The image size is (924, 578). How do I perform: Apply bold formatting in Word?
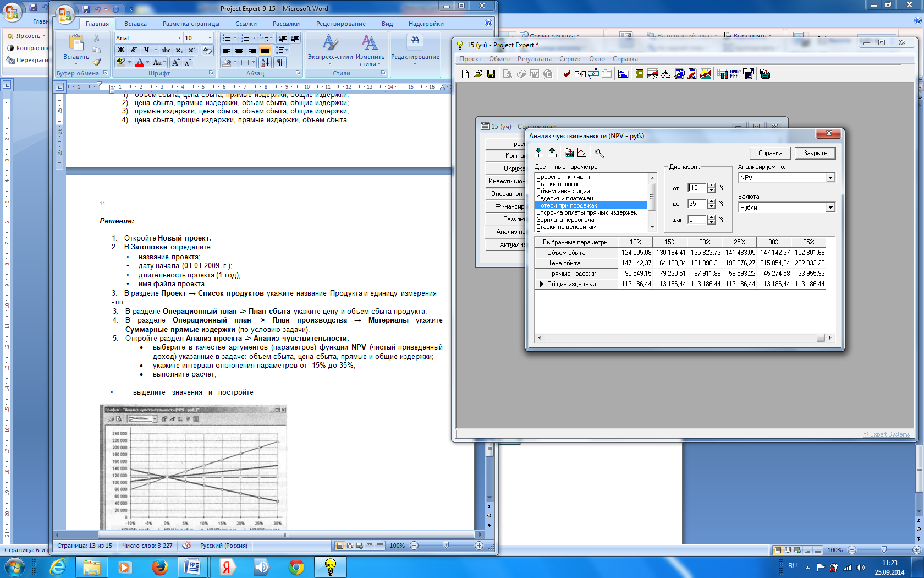coord(121,50)
